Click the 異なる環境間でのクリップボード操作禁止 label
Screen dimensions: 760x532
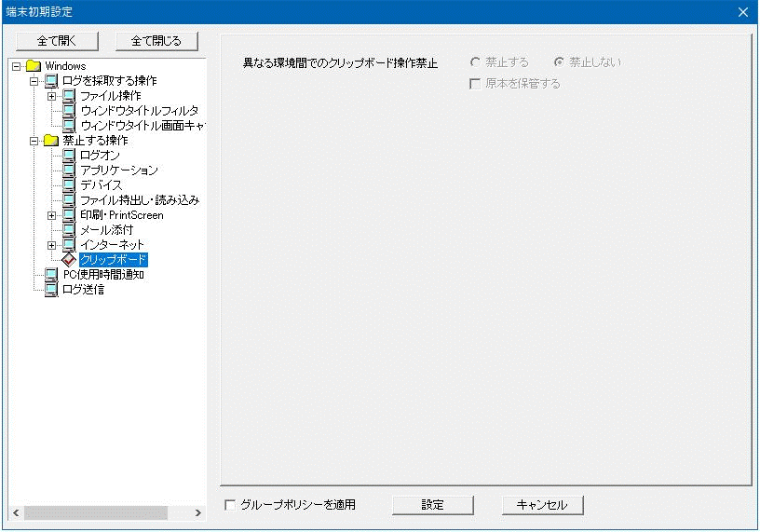(x=340, y=63)
